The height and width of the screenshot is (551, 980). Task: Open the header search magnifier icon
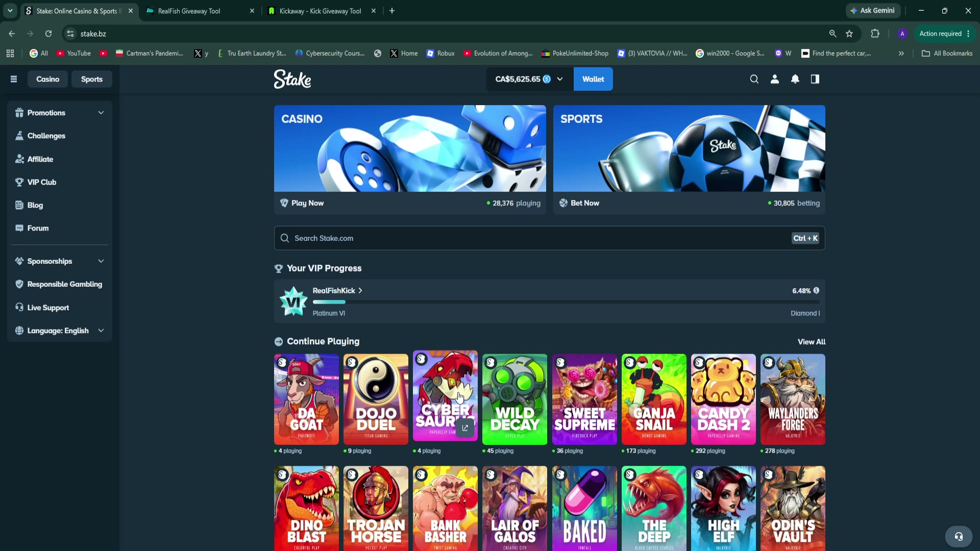[x=754, y=79]
